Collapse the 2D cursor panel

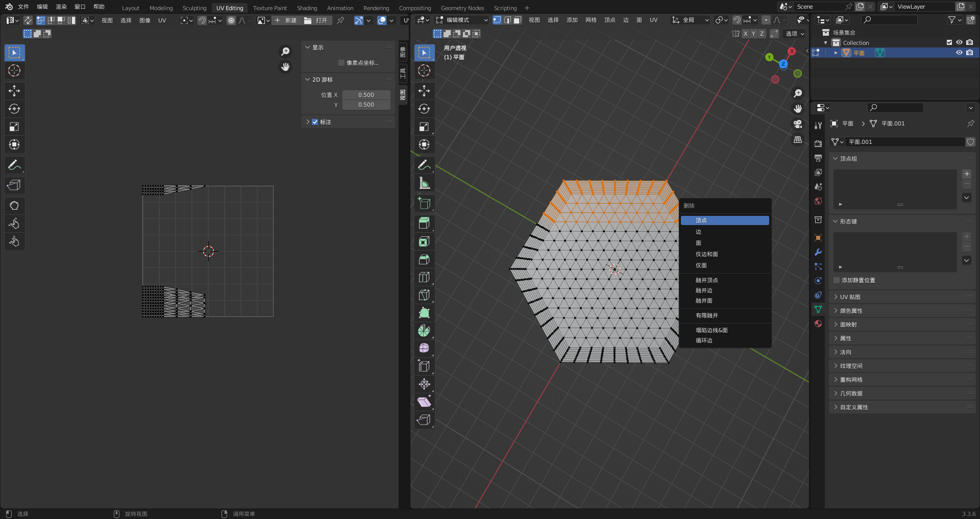[x=308, y=80]
